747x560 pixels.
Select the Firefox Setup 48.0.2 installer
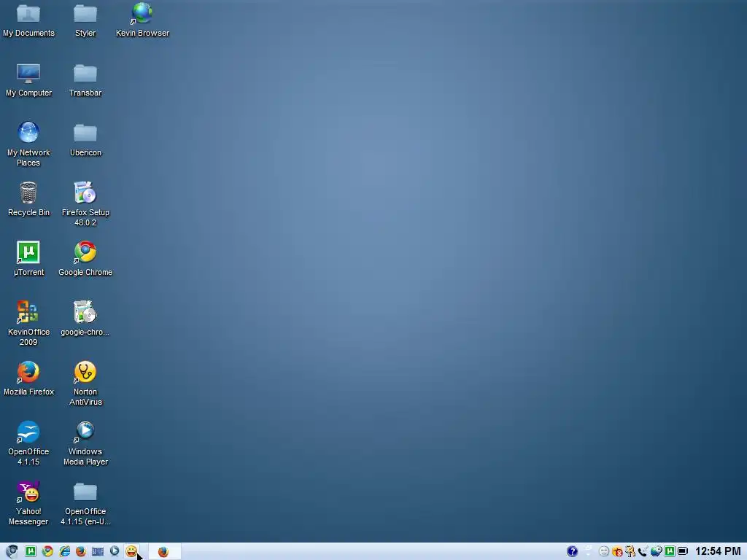[85, 204]
